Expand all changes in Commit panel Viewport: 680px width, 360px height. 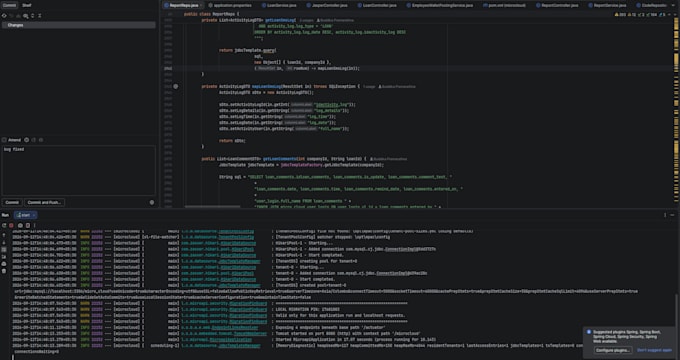pyautogui.click(x=33, y=16)
